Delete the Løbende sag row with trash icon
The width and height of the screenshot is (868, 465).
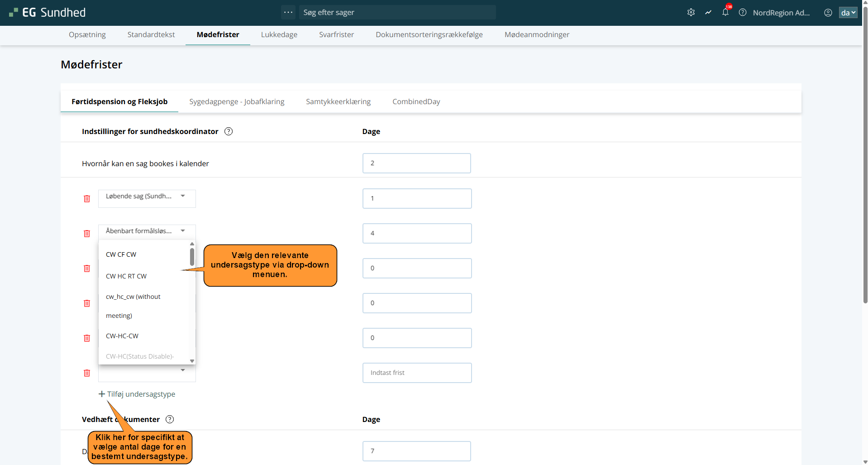pyautogui.click(x=87, y=199)
